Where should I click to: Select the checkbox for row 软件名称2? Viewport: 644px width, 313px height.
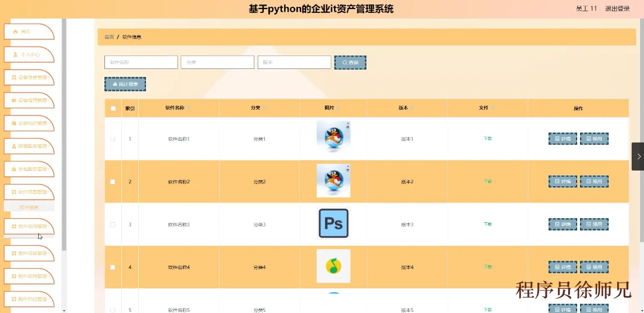[x=113, y=182]
